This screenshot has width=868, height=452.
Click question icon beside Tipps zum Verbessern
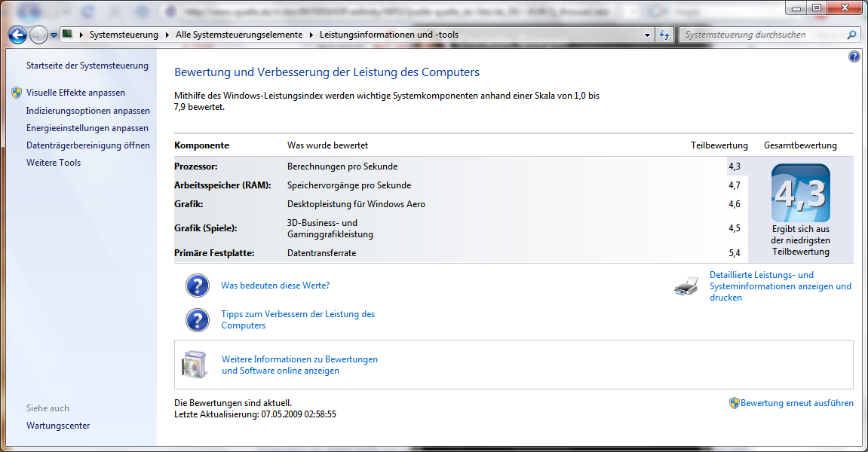[198, 320]
